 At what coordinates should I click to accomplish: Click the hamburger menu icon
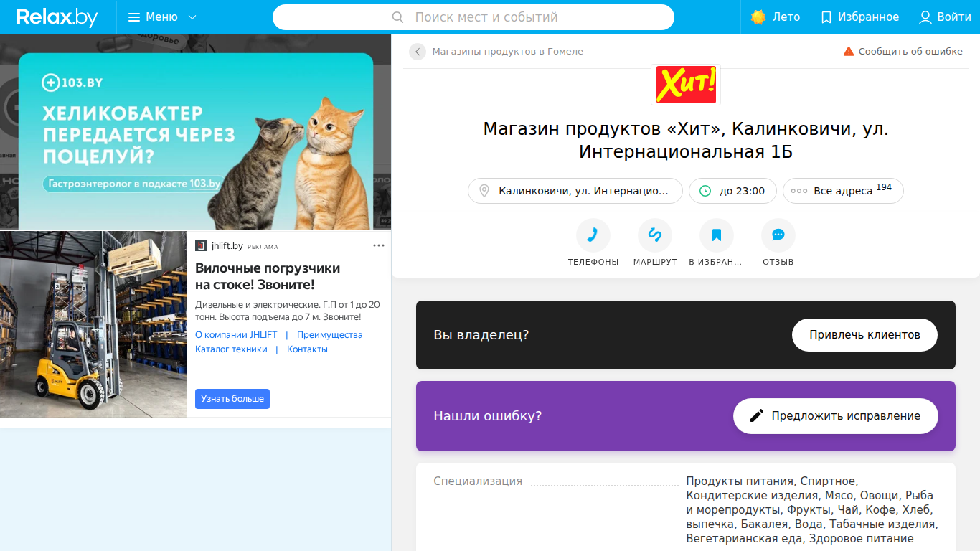click(x=134, y=17)
